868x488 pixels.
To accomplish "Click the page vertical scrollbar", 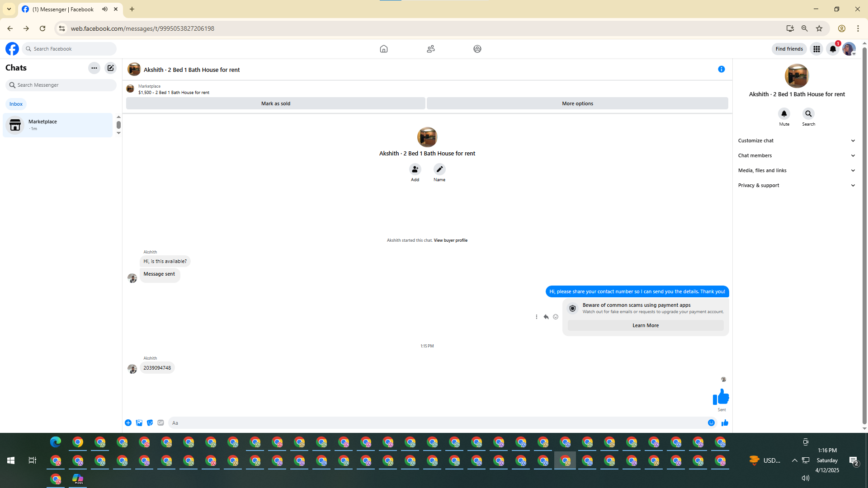I will pos(864,235).
